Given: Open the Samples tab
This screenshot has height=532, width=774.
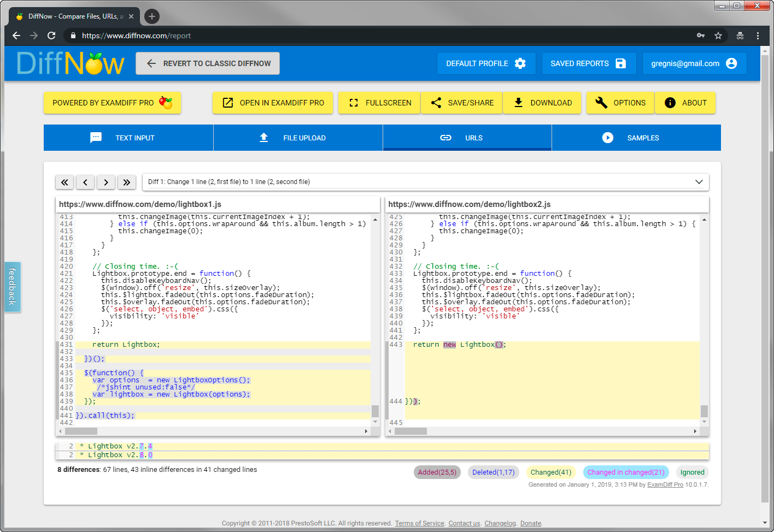Looking at the screenshot, I should coord(636,138).
